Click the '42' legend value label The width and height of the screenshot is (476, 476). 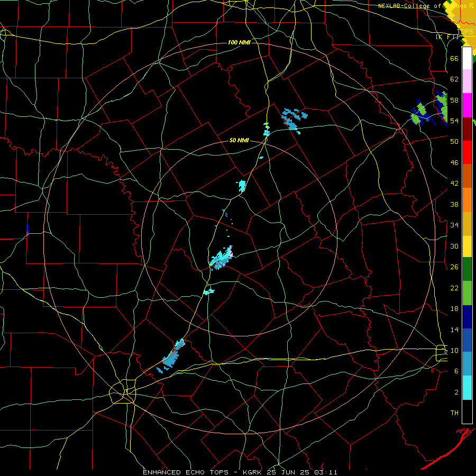pos(454,184)
